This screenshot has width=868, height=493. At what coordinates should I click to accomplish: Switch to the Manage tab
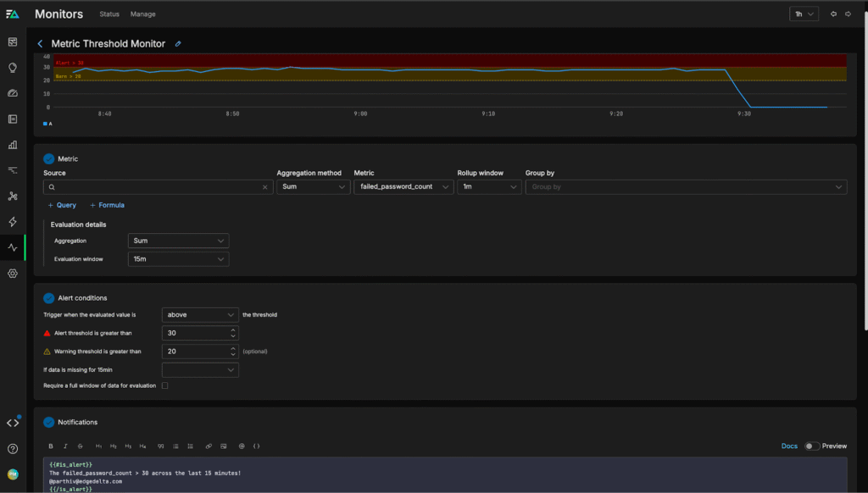point(142,14)
